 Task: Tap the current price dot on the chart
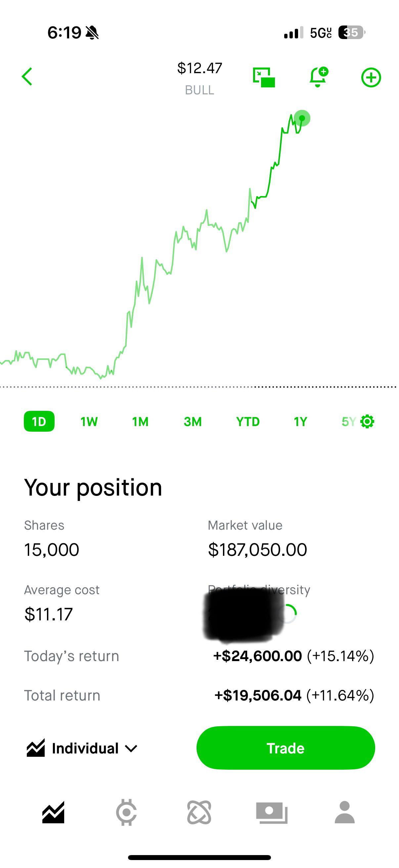[x=302, y=118]
